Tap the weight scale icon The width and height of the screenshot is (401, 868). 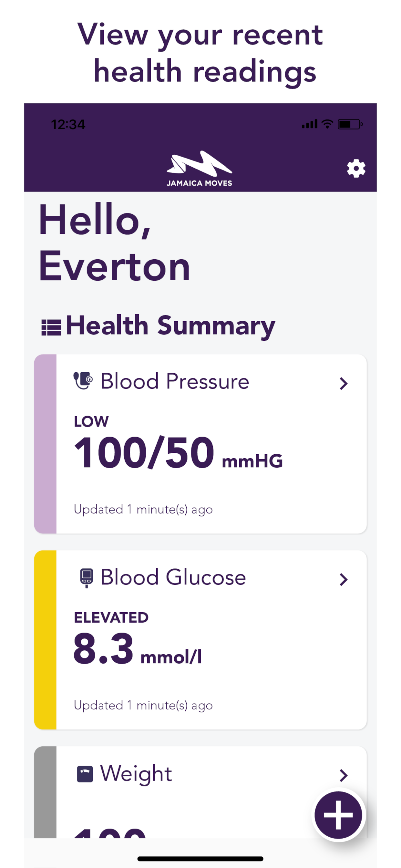(85, 774)
